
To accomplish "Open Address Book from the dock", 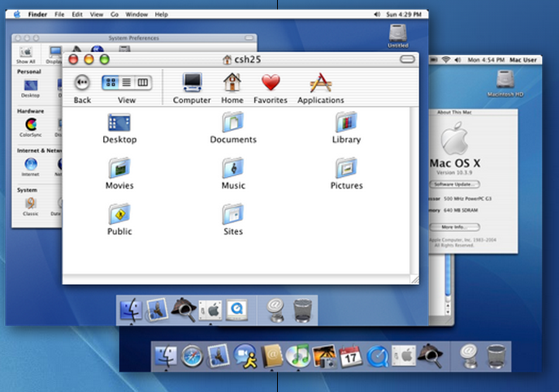I will 272,355.
